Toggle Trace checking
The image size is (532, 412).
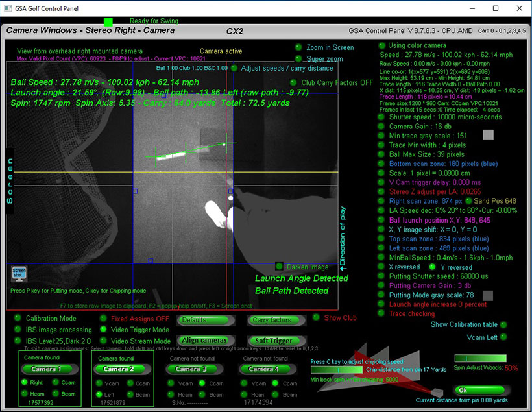pyautogui.click(x=381, y=313)
